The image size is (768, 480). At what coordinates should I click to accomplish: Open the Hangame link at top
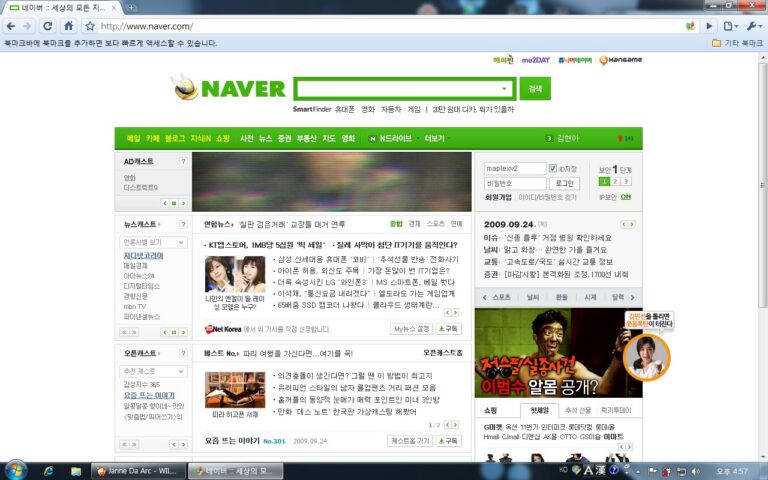point(621,60)
